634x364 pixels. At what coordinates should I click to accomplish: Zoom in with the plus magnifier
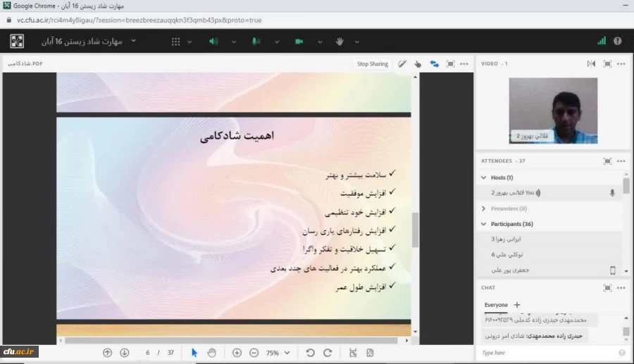[237, 353]
